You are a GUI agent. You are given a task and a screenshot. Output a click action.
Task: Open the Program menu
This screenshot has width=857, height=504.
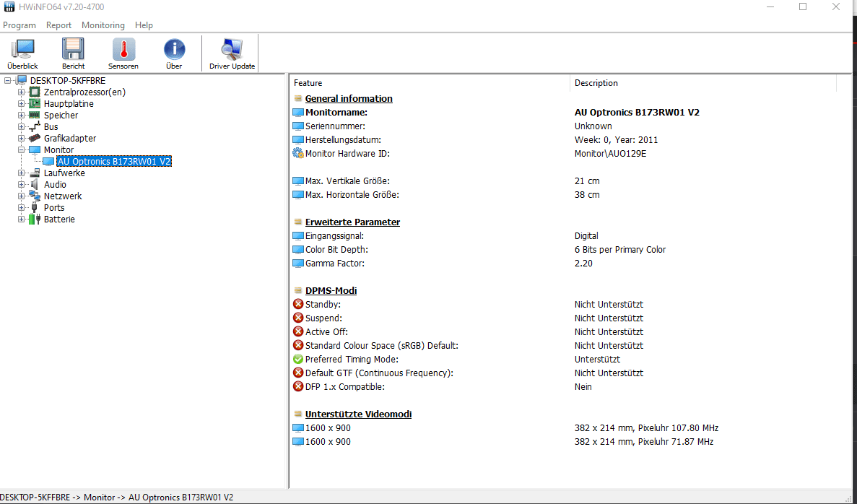[19, 25]
